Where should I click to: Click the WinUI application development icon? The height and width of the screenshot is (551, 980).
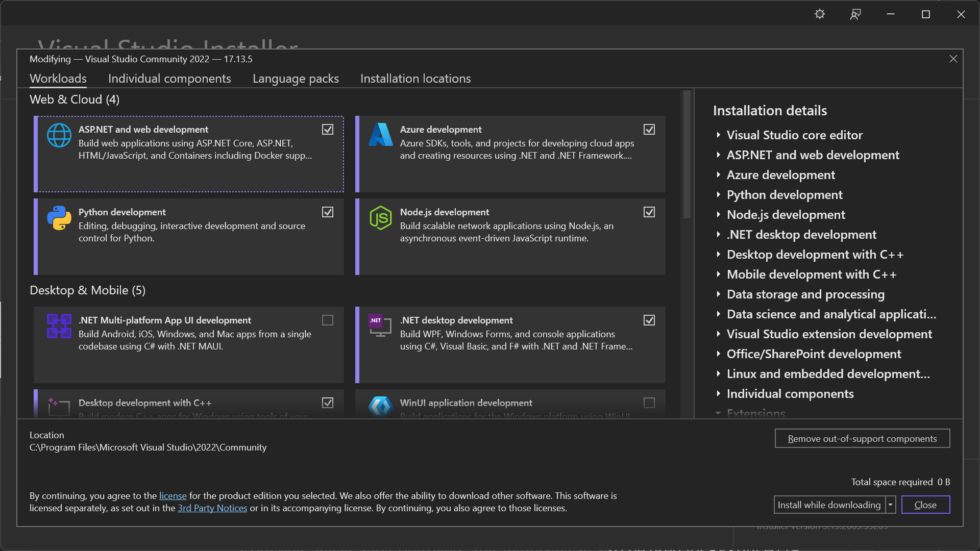pyautogui.click(x=381, y=407)
